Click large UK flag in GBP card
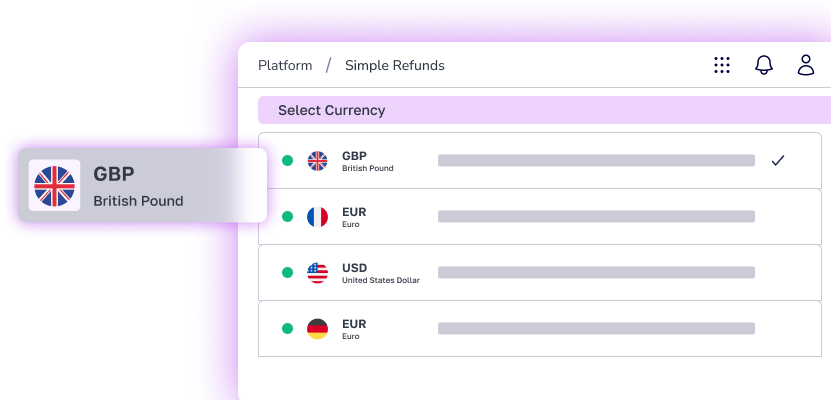Viewport: 831px width, 400px height. click(x=54, y=186)
